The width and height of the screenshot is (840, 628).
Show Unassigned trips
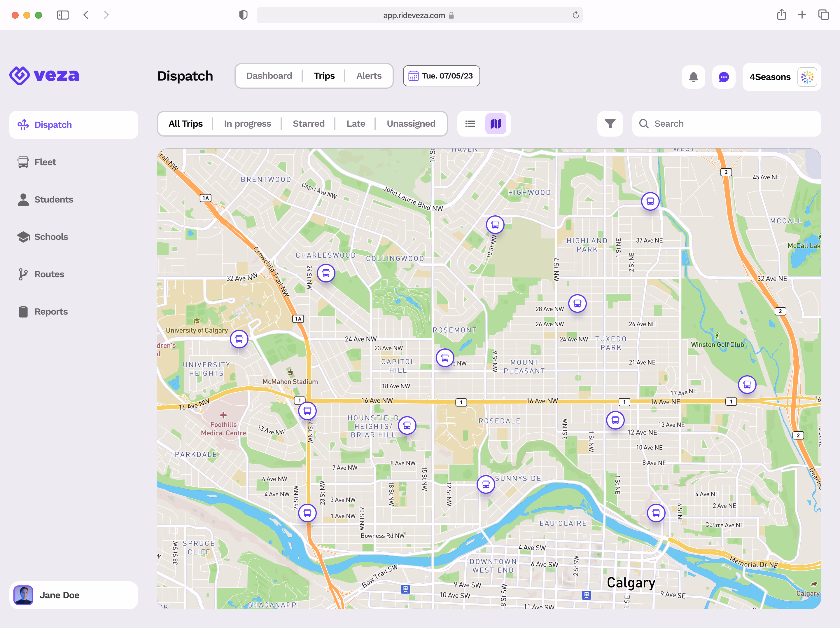(411, 124)
